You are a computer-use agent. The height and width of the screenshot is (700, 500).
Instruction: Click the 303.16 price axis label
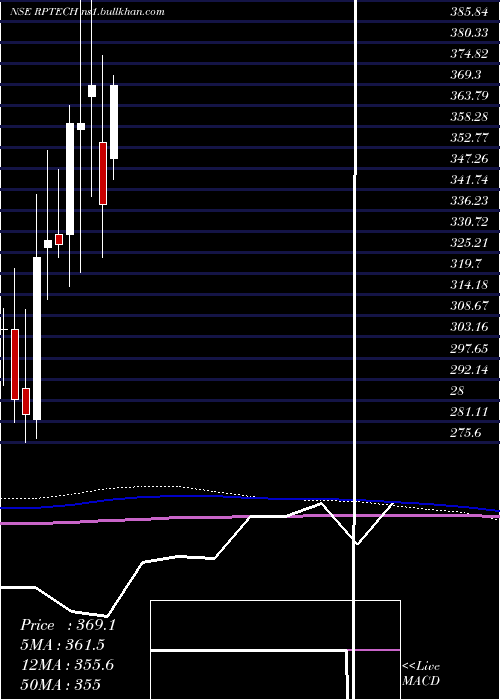pos(469,327)
